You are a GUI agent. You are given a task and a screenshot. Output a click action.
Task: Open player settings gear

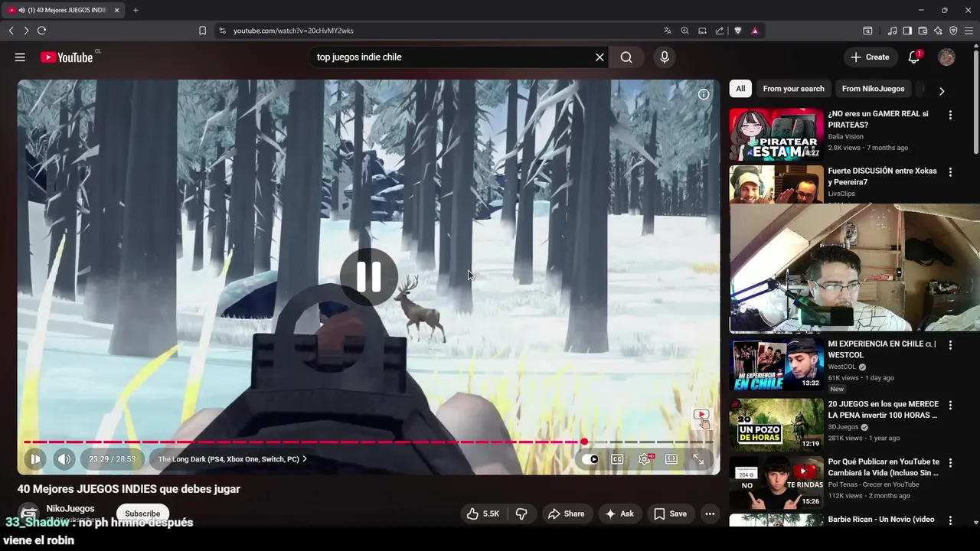coord(645,459)
